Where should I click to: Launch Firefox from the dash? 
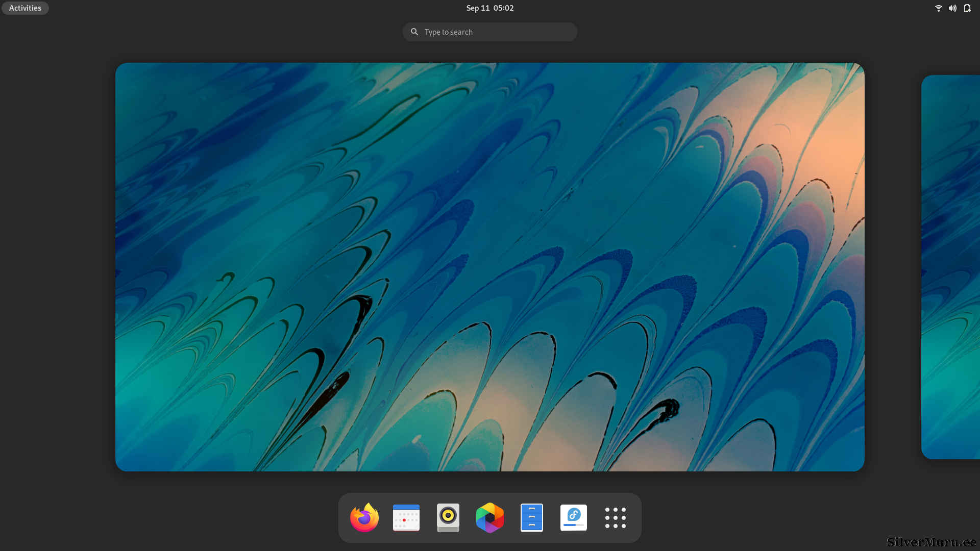point(364,518)
